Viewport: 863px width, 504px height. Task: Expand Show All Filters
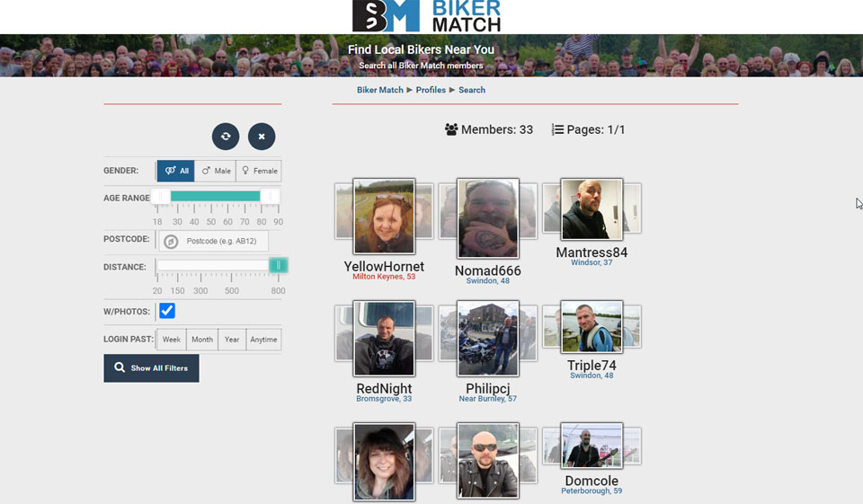coord(151,368)
